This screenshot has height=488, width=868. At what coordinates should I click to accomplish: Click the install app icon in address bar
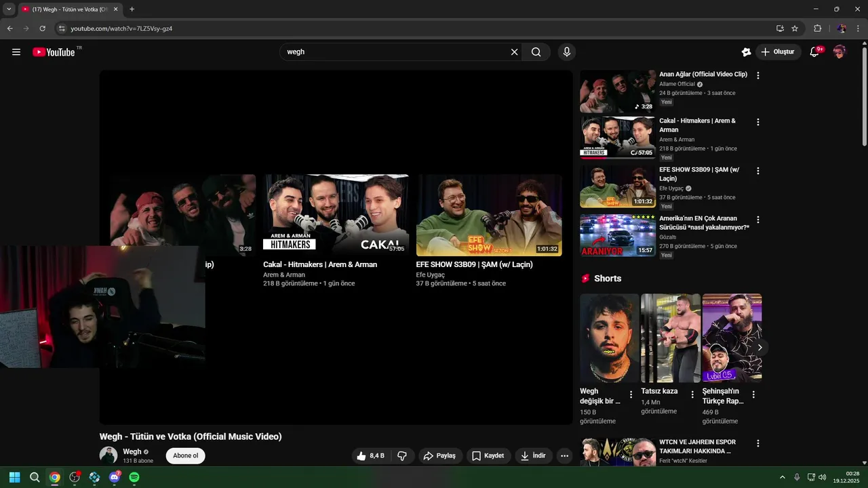tap(780, 28)
